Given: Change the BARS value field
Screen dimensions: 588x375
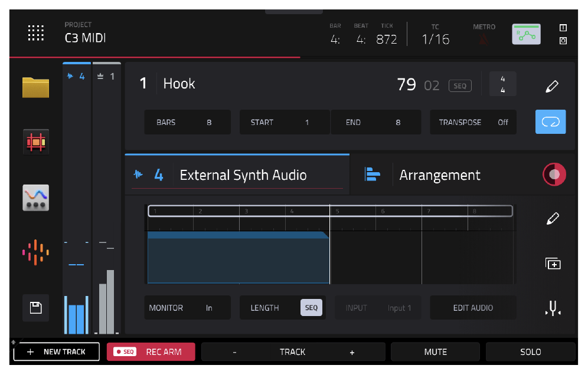Looking at the screenshot, I should tap(188, 122).
